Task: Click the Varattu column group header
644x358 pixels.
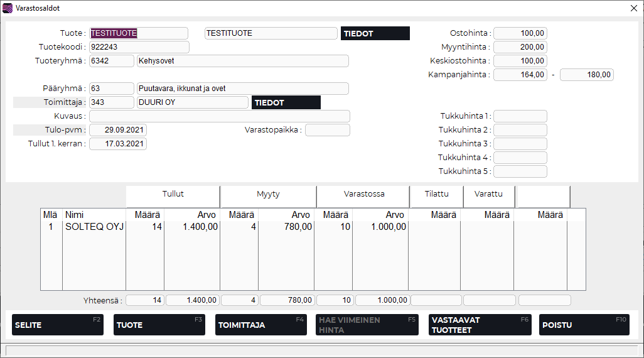Action: (490, 195)
